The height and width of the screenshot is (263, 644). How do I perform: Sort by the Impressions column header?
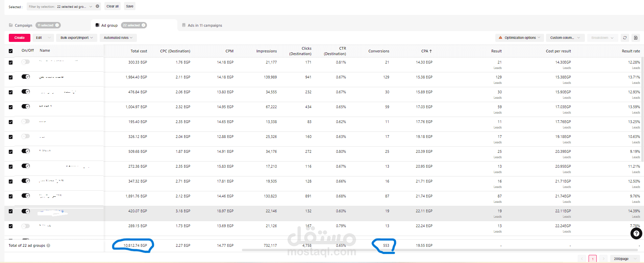point(267,51)
